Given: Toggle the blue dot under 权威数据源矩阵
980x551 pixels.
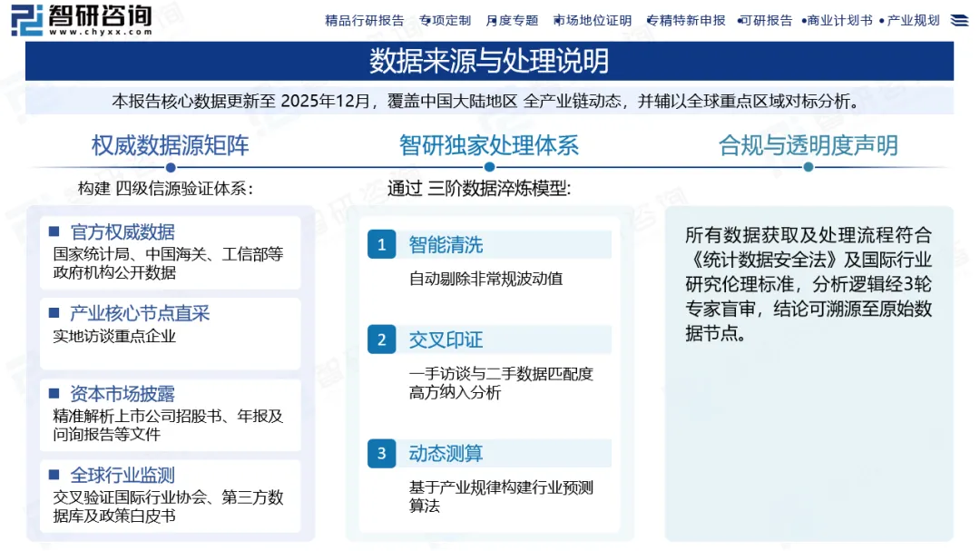Looking at the screenshot, I should tap(170, 167).
